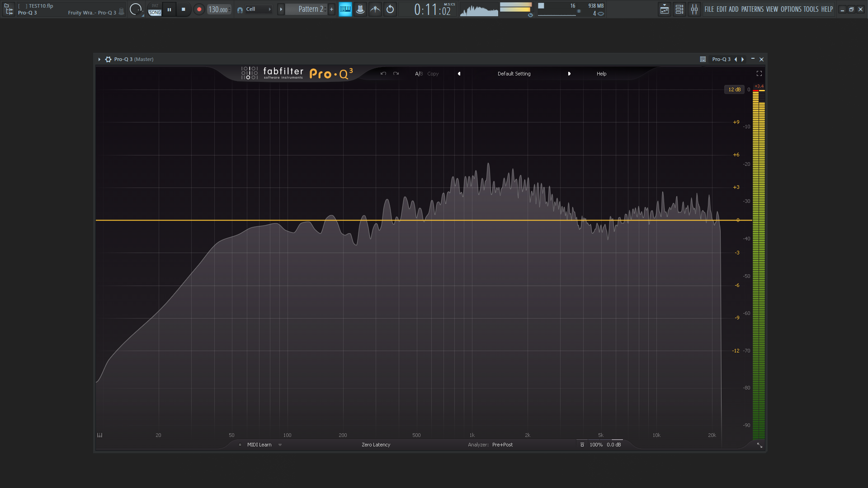Click the Zero Latency processing mode button
The height and width of the screenshot is (488, 868).
click(376, 445)
